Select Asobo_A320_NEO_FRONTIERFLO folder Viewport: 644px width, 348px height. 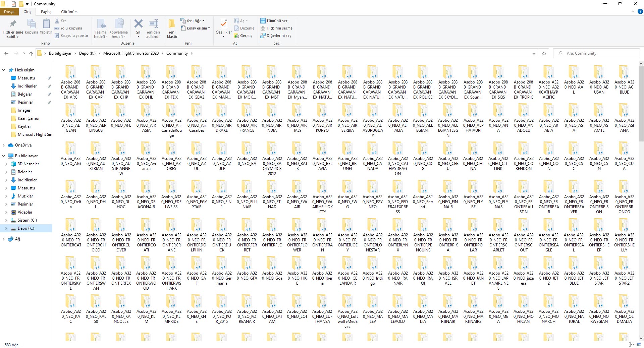point(272,233)
